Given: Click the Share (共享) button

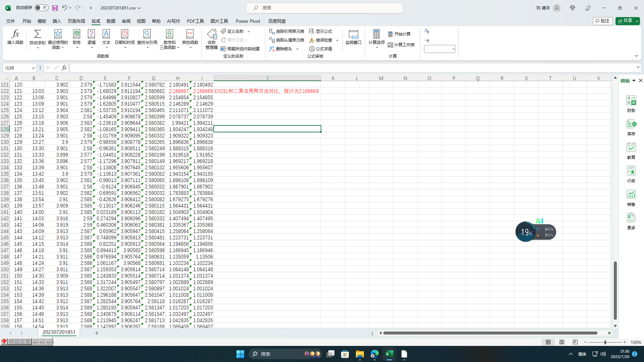Looking at the screenshot, I should click(625, 21).
